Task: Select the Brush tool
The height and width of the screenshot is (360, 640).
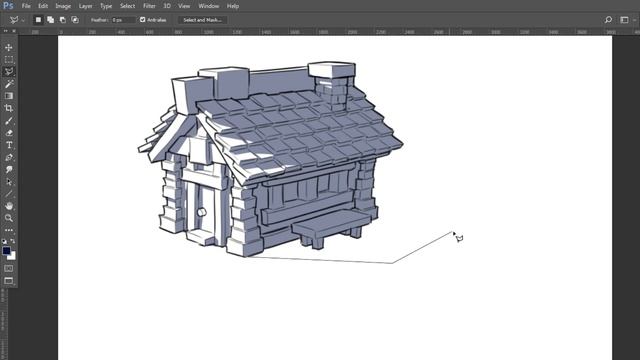Action: [9, 121]
